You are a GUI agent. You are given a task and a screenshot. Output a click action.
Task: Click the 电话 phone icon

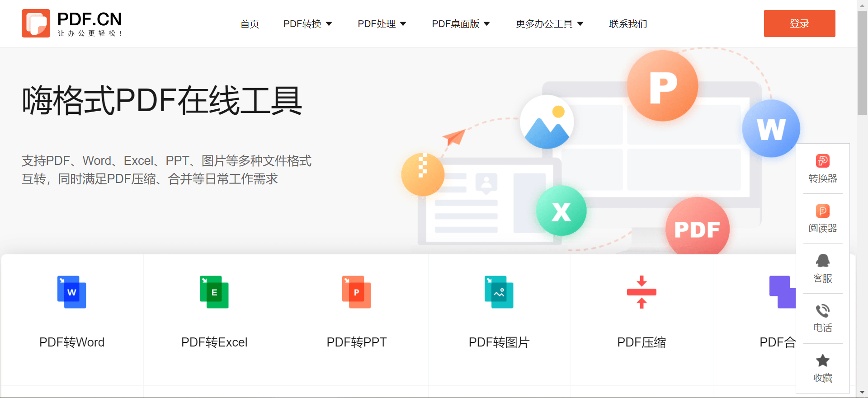[823, 311]
